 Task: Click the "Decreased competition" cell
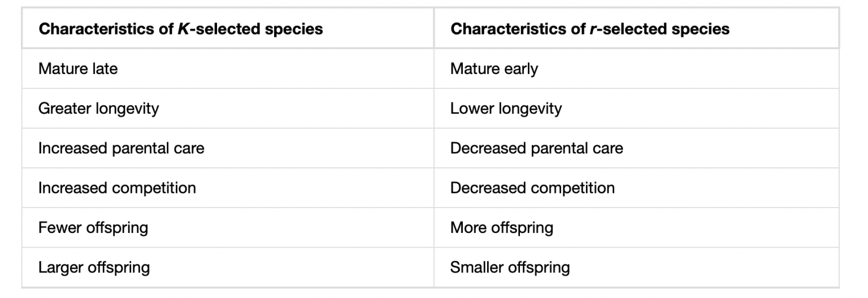pyautogui.click(x=532, y=188)
